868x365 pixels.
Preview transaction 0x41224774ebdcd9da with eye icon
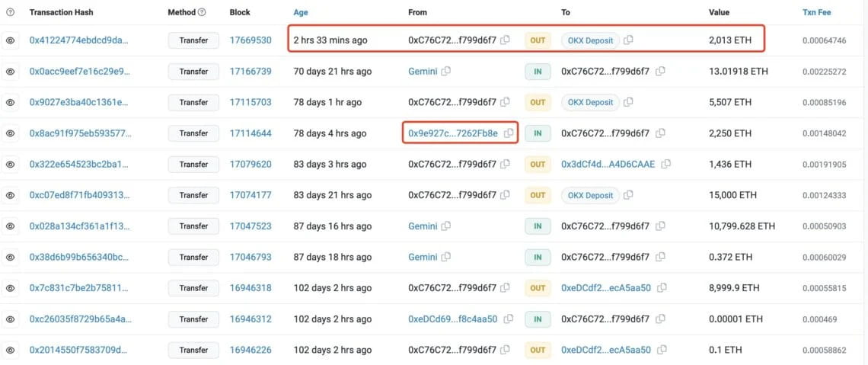click(10, 40)
